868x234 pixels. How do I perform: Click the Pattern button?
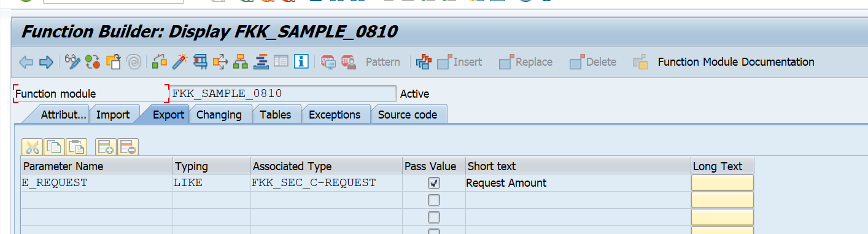tap(383, 62)
